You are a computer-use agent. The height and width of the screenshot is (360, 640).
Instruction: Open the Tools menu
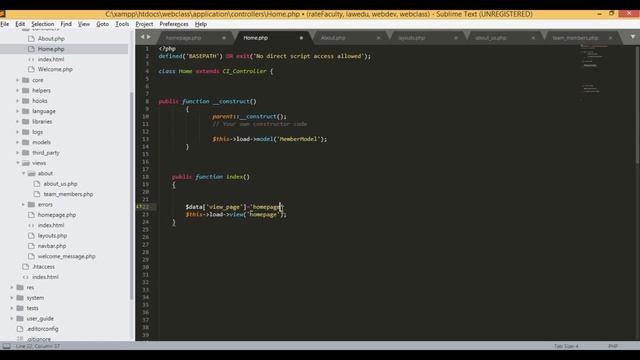(122, 24)
